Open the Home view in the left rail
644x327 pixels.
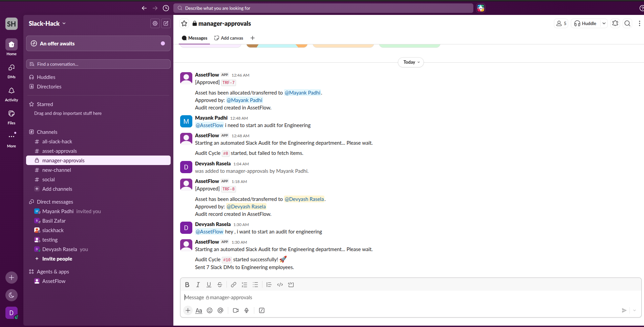coord(12,47)
